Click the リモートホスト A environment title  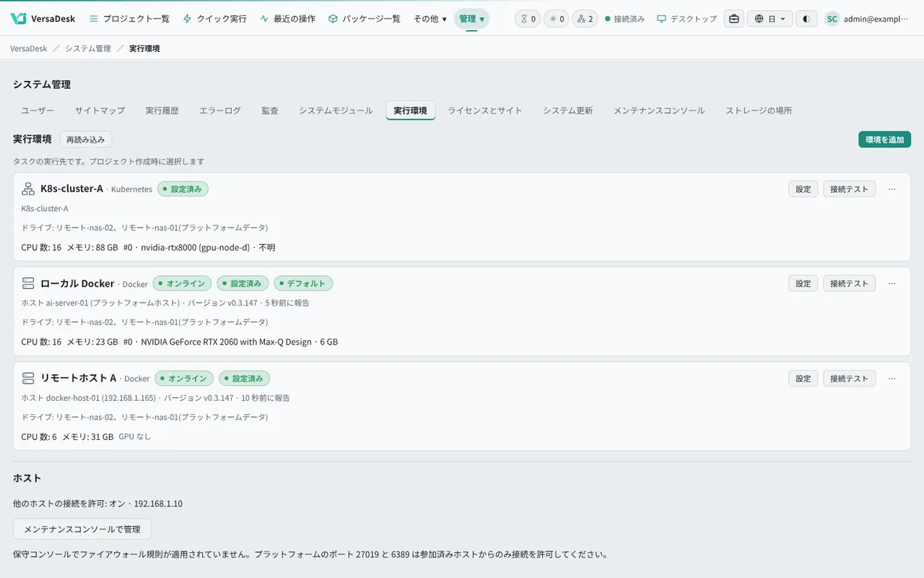click(x=79, y=378)
